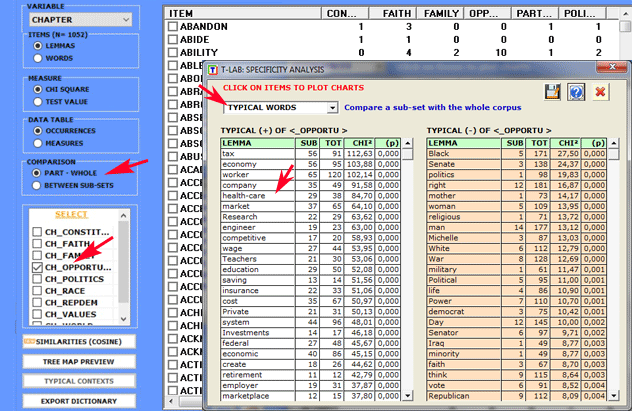Screen dimensions: 632x411
Task: Click down arrow of TYPICAL (+) table scrollbar
Action: click(407, 396)
